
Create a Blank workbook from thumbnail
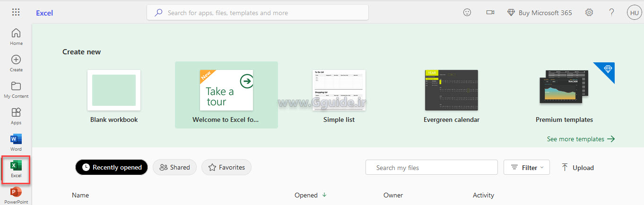click(114, 90)
